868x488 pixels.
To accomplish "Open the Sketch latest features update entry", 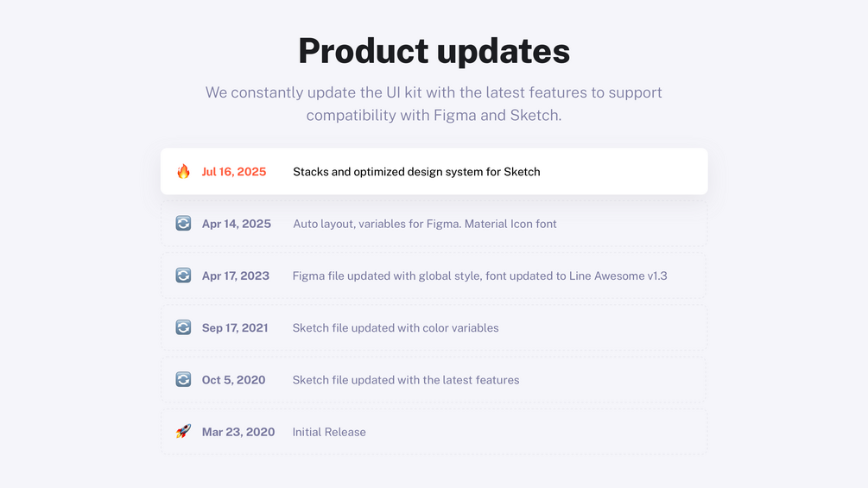I will tap(406, 379).
